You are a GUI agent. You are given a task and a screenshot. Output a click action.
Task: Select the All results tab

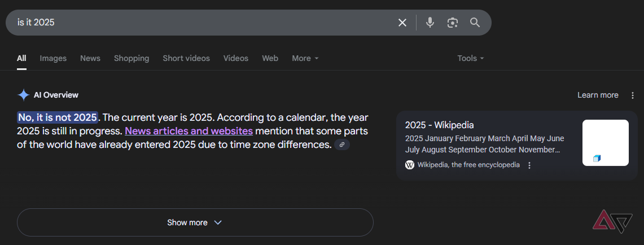click(x=21, y=58)
